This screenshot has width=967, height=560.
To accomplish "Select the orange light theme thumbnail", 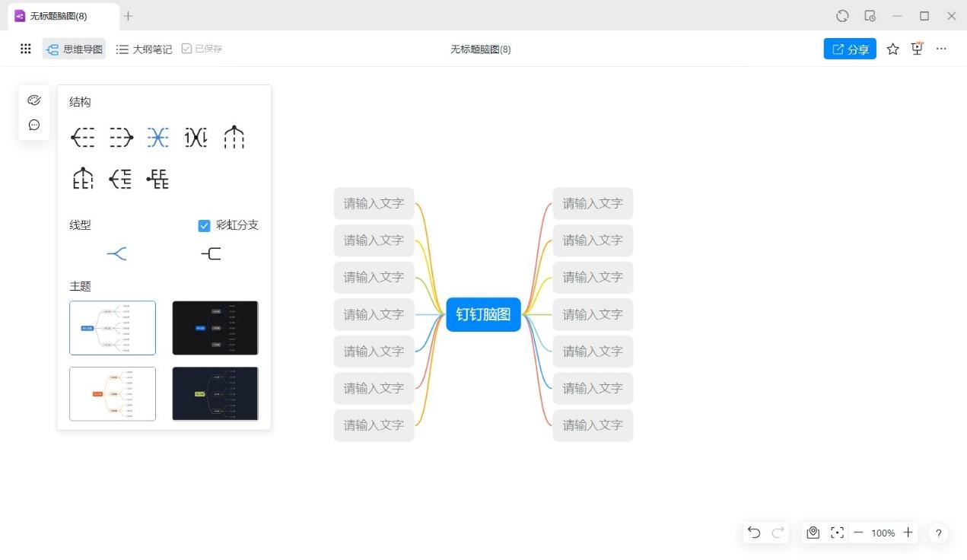I will 113,394.
